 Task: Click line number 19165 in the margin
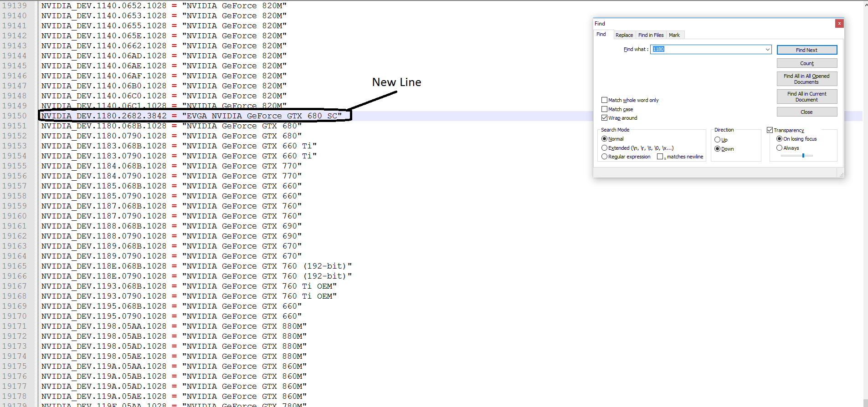click(x=15, y=266)
